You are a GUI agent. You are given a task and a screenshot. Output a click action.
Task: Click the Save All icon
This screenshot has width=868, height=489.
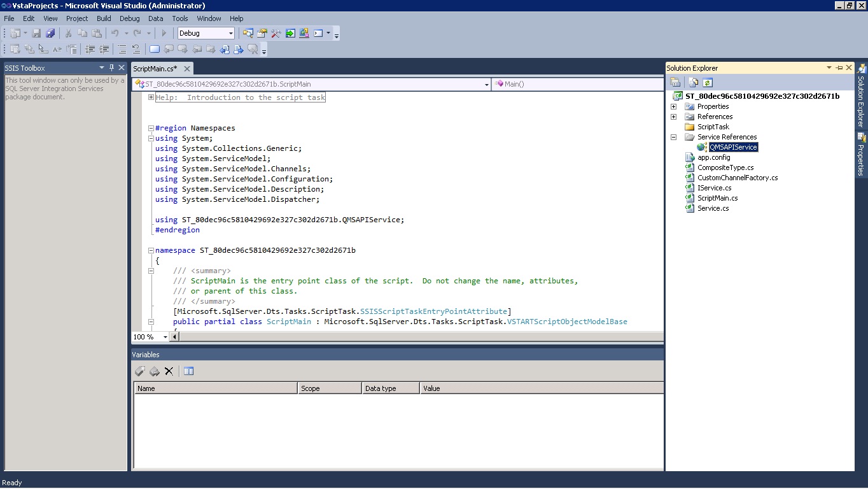[50, 33]
